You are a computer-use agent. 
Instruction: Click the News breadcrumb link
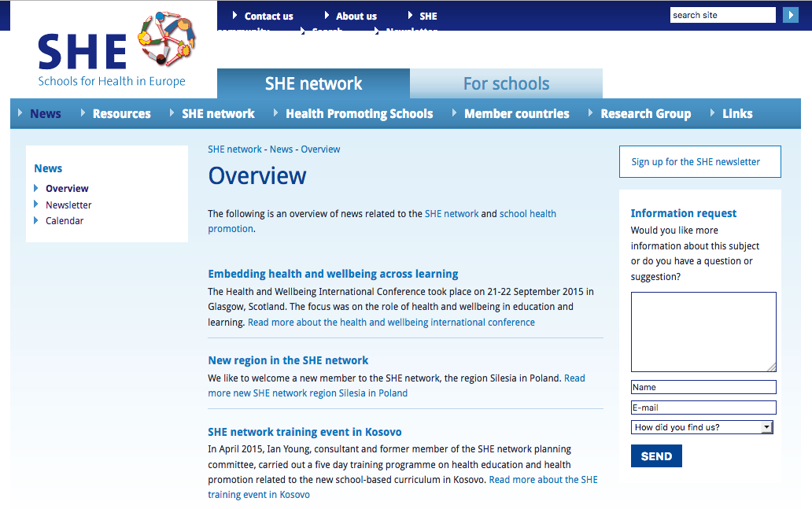tap(281, 149)
